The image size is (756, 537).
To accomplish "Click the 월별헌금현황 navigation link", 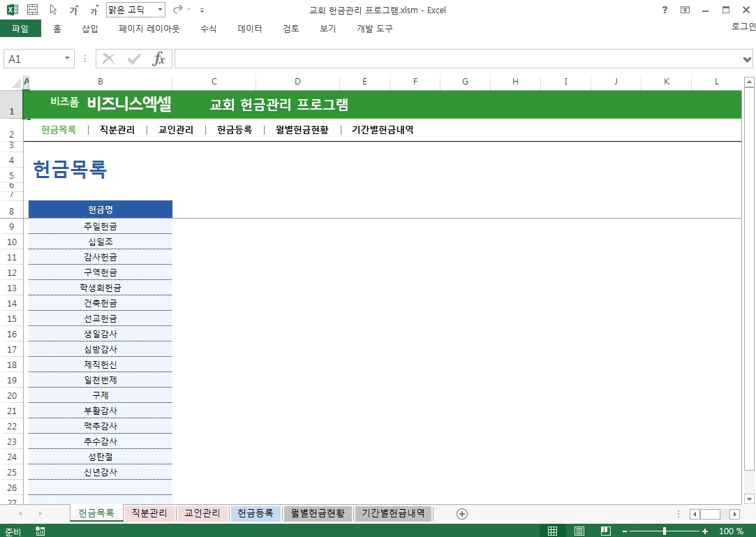I will point(302,130).
